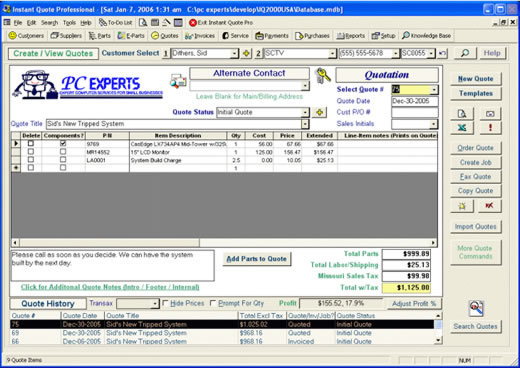Open the Sales Initials dropdown

point(433,124)
